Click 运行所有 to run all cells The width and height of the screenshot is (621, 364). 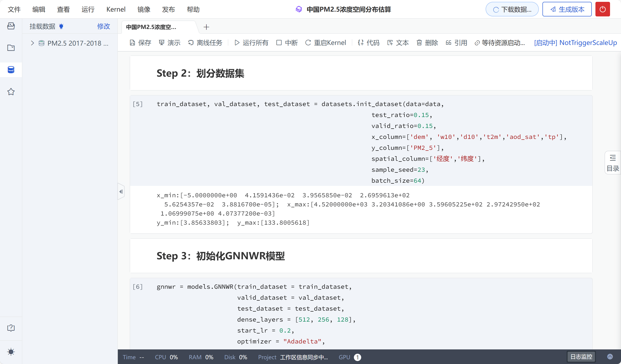tap(251, 43)
